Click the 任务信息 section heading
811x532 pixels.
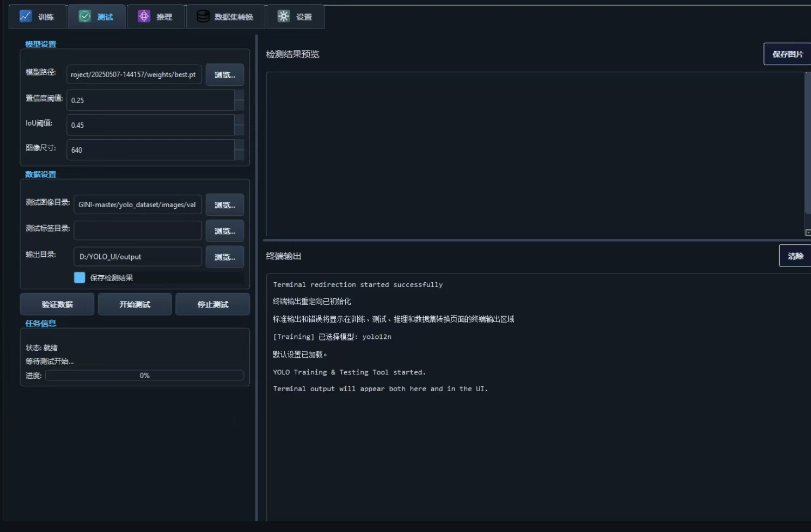[x=40, y=323]
